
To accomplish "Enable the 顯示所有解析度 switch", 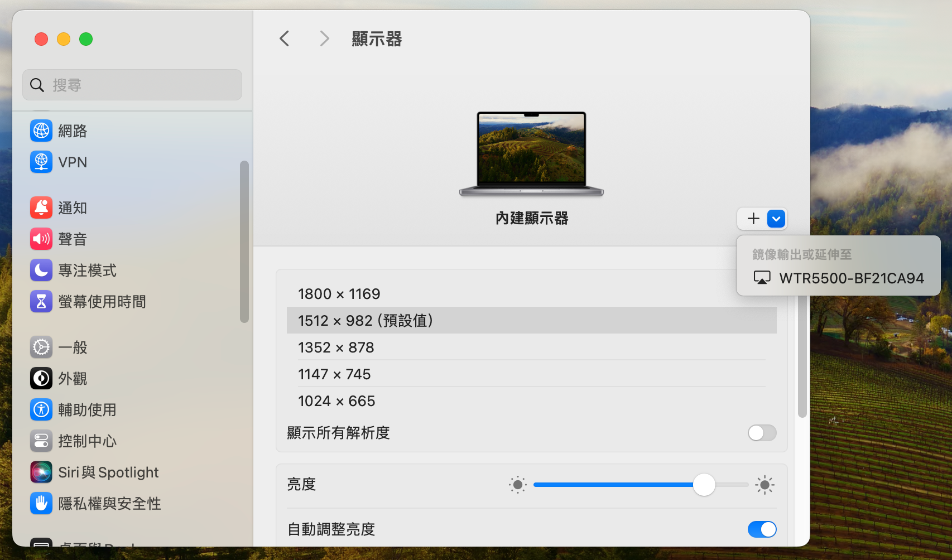I will point(762,433).
